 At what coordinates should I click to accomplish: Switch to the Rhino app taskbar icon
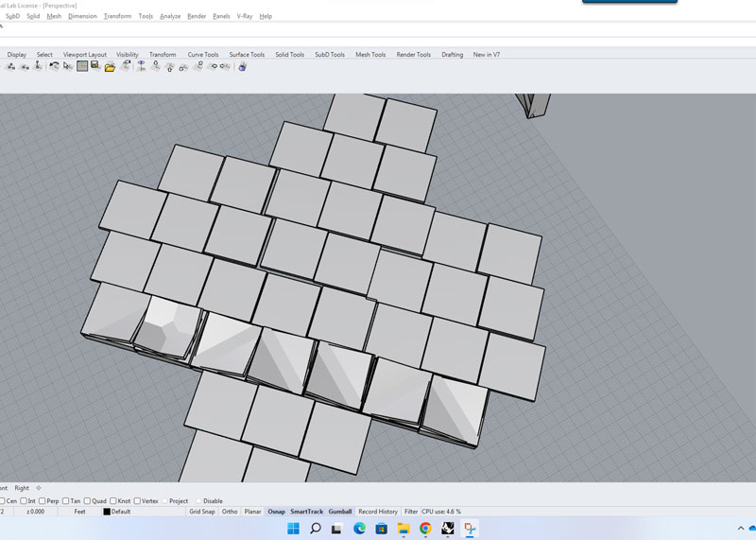(448, 529)
